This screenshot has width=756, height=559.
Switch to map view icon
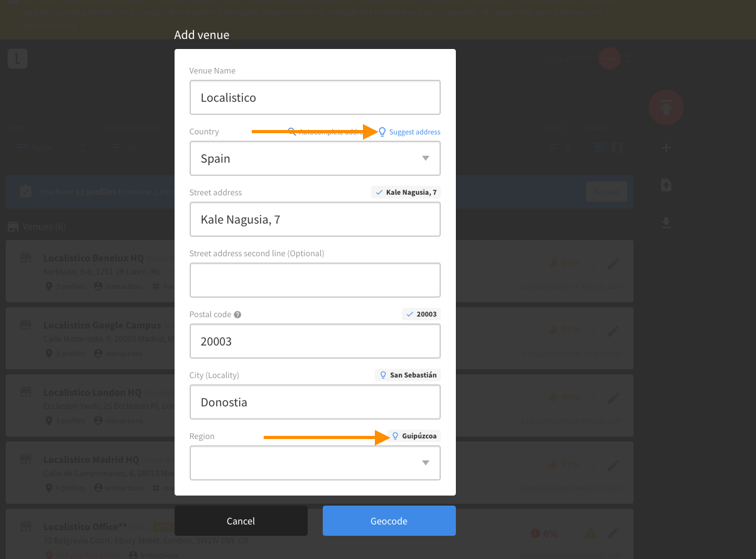click(618, 148)
